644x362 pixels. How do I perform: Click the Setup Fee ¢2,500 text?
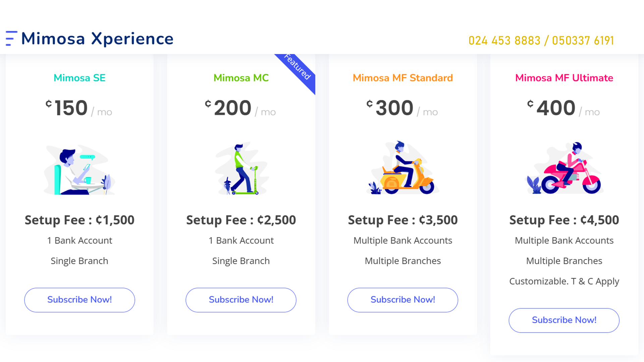pyautogui.click(x=241, y=220)
